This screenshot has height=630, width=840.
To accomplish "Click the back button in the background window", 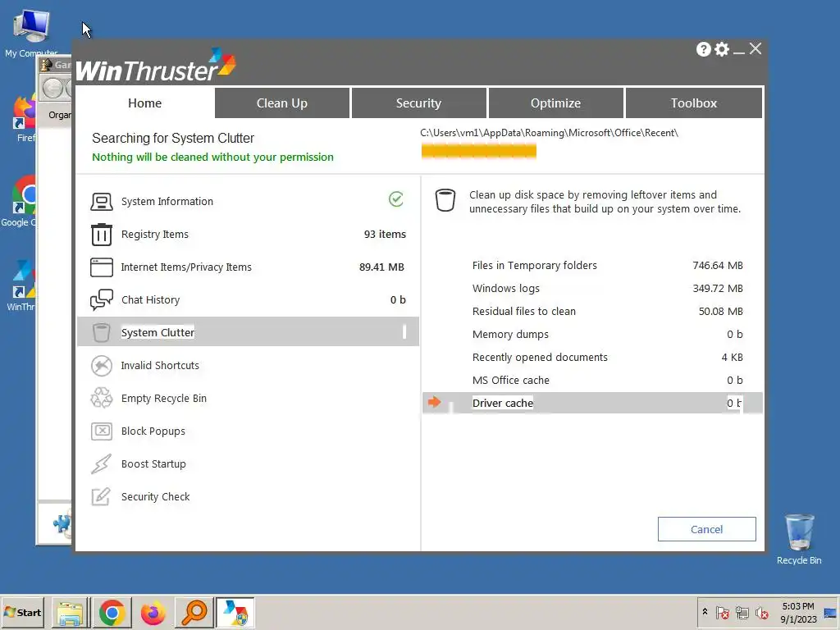I will 52,89.
